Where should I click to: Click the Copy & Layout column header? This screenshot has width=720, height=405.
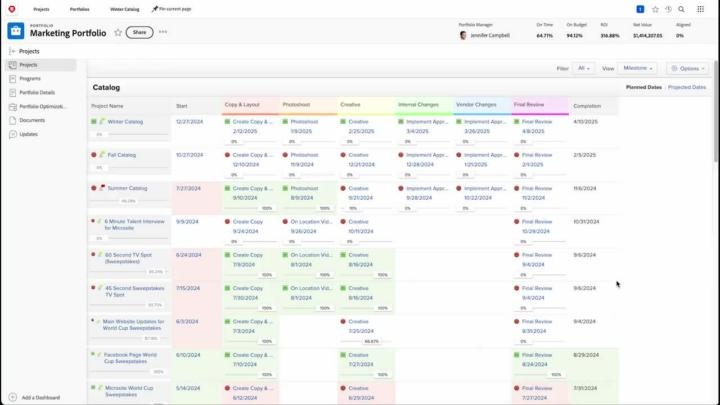(x=251, y=106)
